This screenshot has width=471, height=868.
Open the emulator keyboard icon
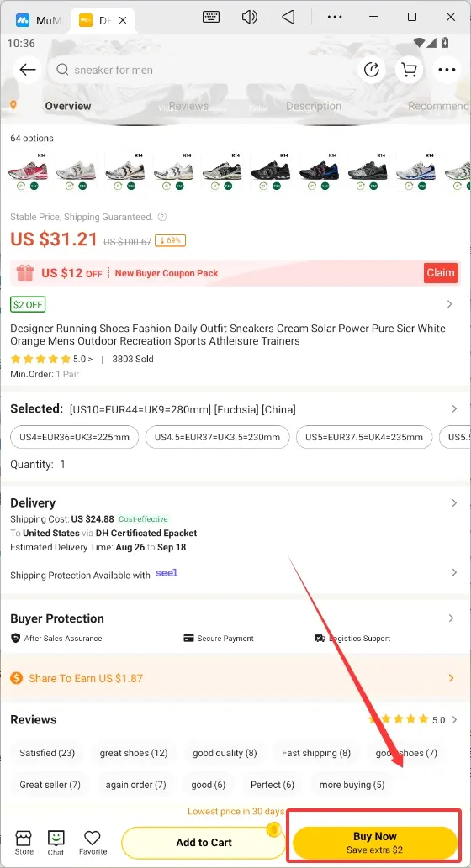[211, 17]
